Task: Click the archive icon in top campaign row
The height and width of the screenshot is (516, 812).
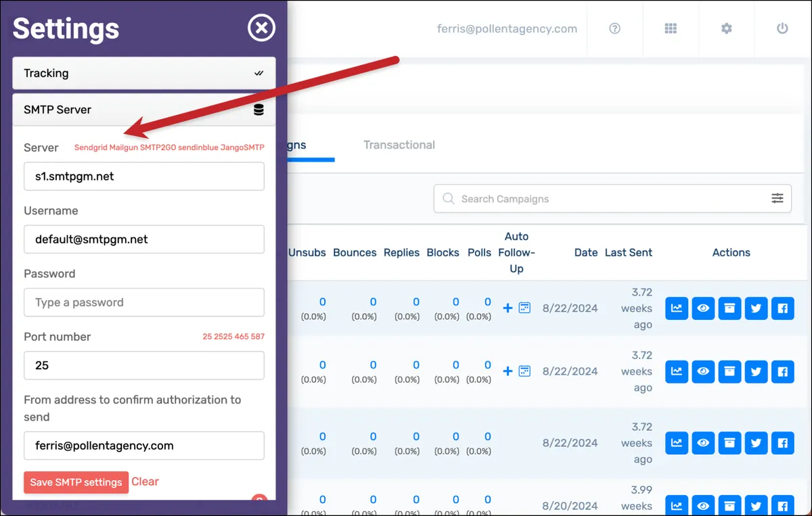Action: point(729,308)
